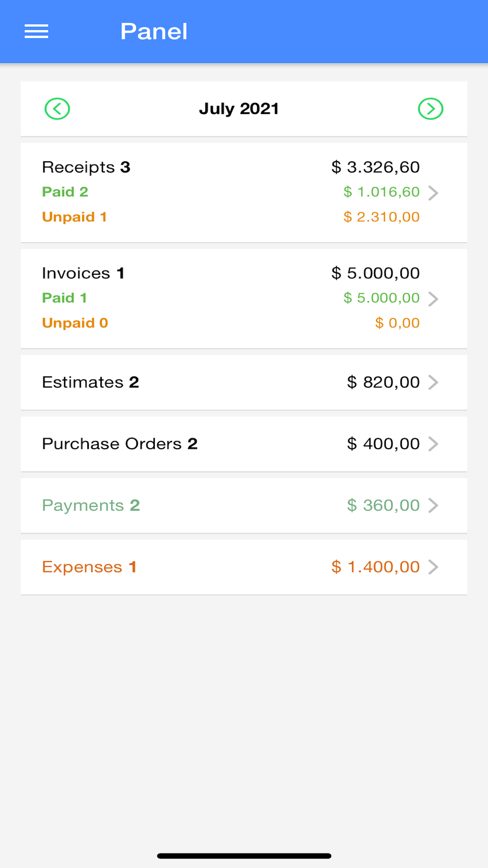488x868 pixels.
Task: View Unpaid 1 receipts
Action: tap(74, 217)
